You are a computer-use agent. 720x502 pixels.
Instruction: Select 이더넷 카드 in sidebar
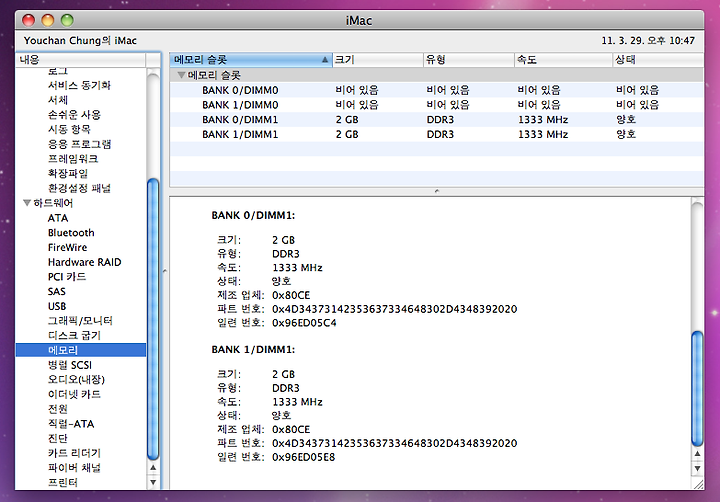point(74,394)
